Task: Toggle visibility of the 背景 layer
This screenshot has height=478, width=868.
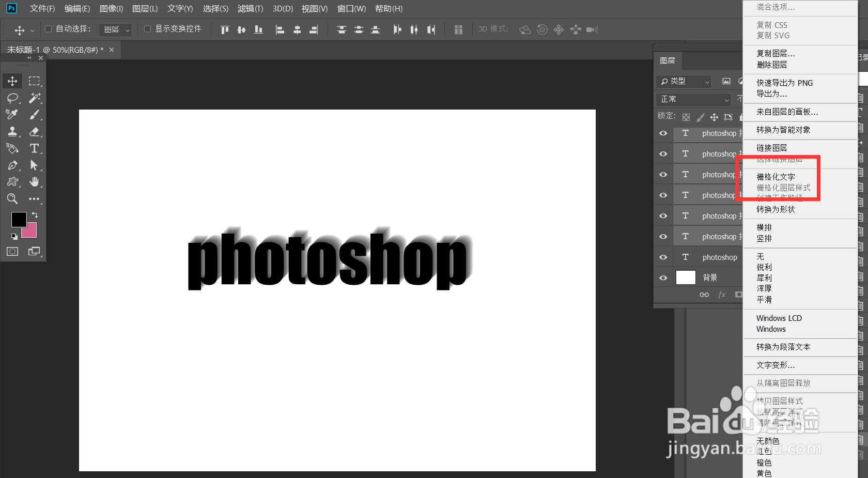Action: coord(663,278)
